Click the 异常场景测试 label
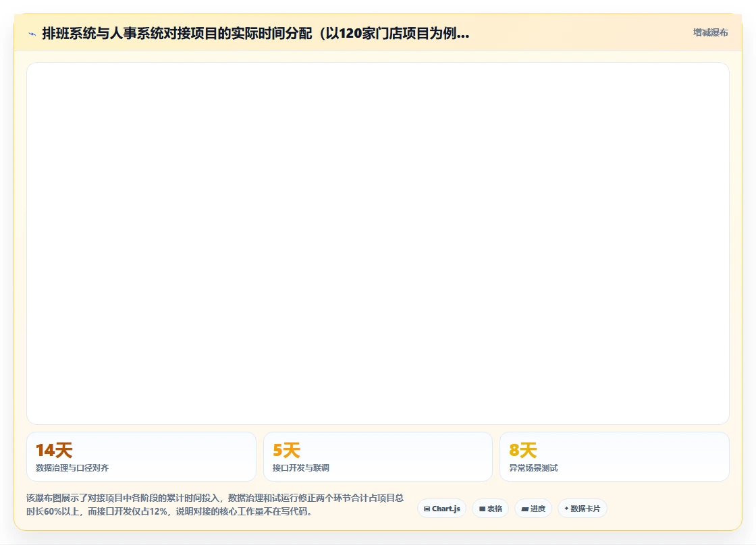 click(534, 468)
